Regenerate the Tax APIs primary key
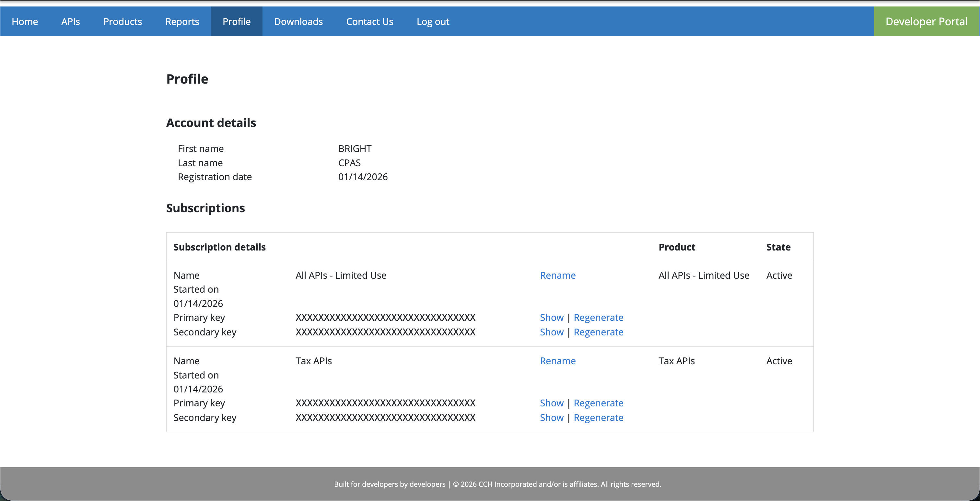 [x=599, y=403]
